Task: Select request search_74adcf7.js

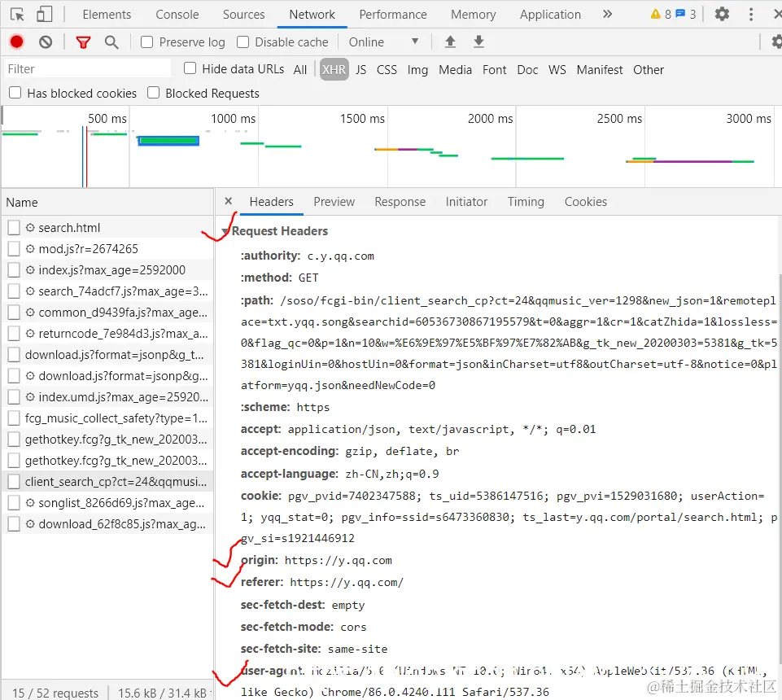Action: pyautogui.click(x=107, y=291)
